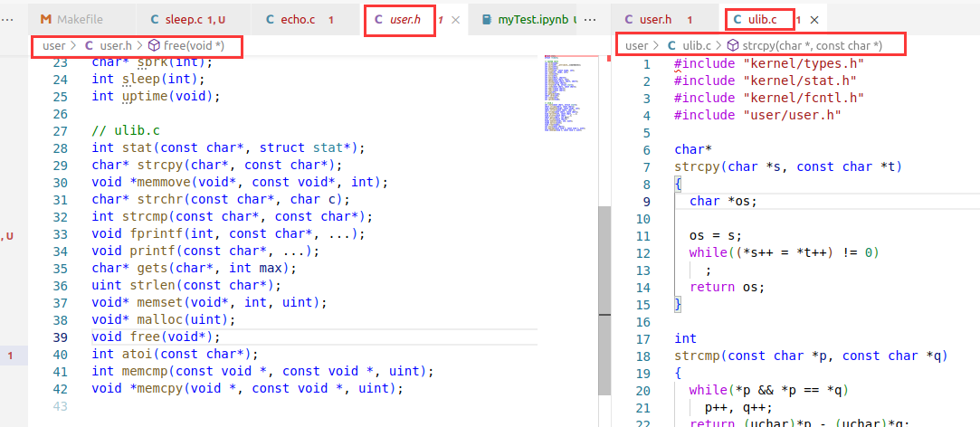Expand the 'user' folder breadcrumb in left editor
The height and width of the screenshot is (427, 980).
(x=54, y=45)
